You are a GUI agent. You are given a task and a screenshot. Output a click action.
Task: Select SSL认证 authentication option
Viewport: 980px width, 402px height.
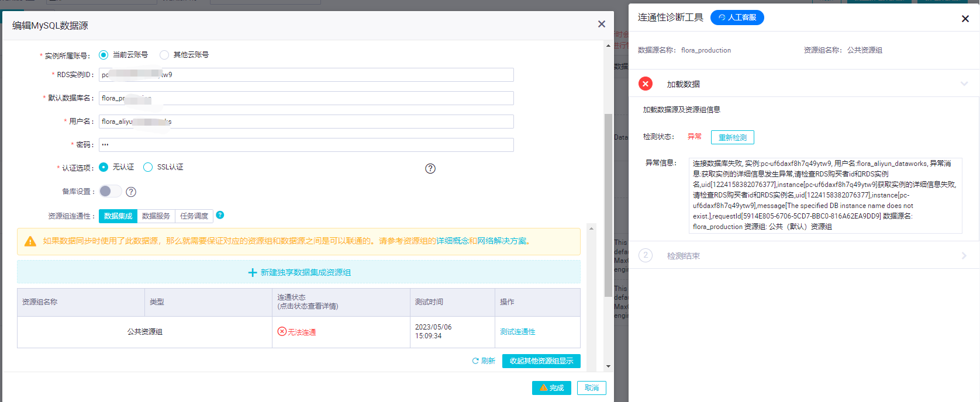click(148, 167)
